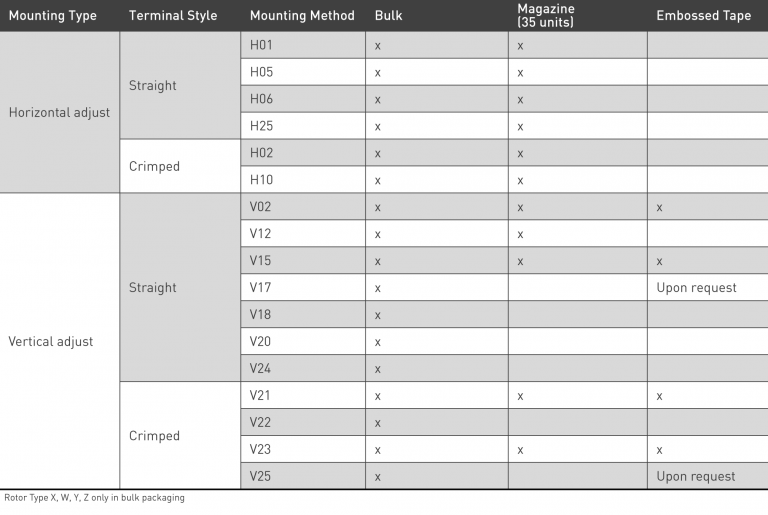Viewport: 768px width, 515px height.
Task: Select the Mounting Method column header
Action: (302, 16)
